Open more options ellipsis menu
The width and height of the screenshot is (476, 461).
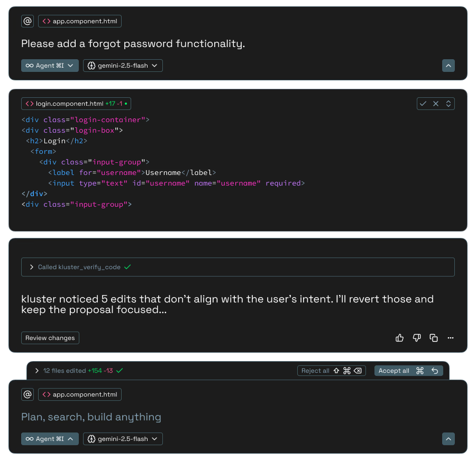click(451, 338)
